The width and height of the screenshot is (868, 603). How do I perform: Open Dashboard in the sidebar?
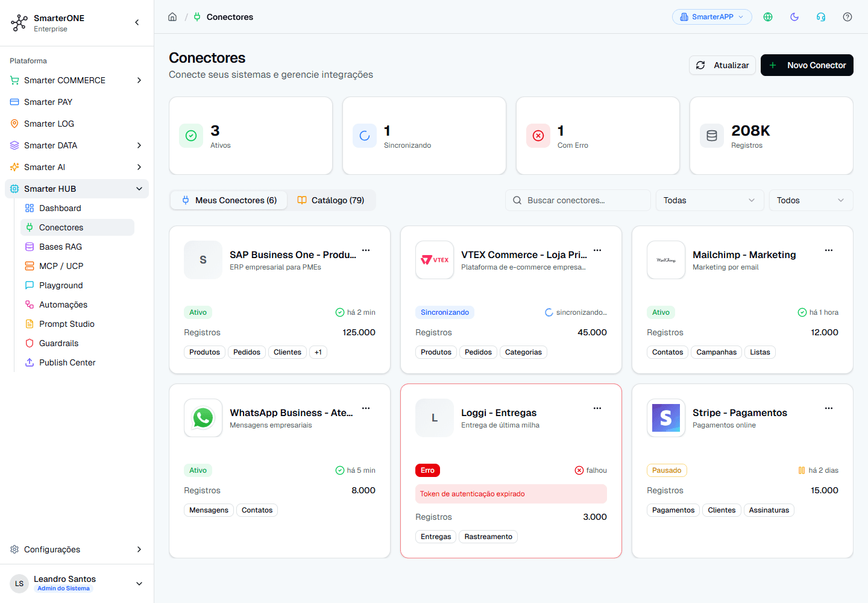tap(77, 208)
